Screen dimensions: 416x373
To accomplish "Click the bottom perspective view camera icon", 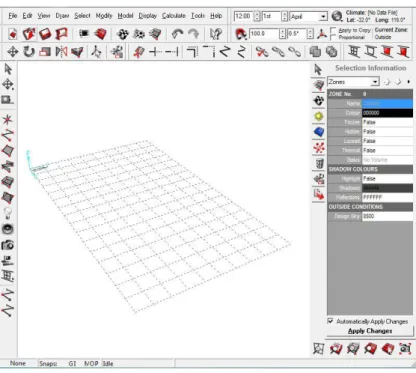I will (405, 349).
